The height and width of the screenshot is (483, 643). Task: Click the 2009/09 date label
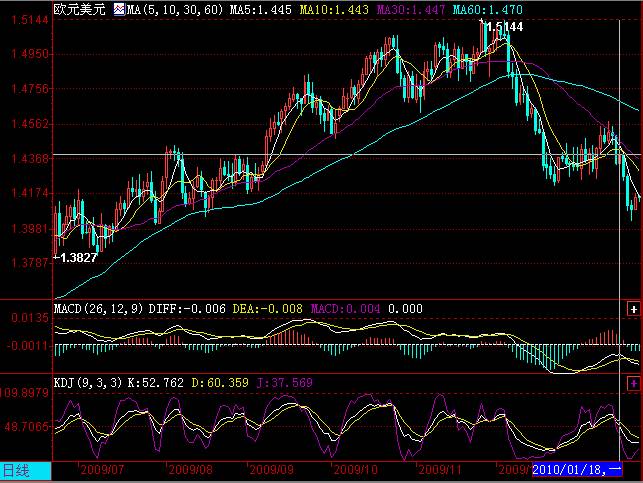[271, 469]
